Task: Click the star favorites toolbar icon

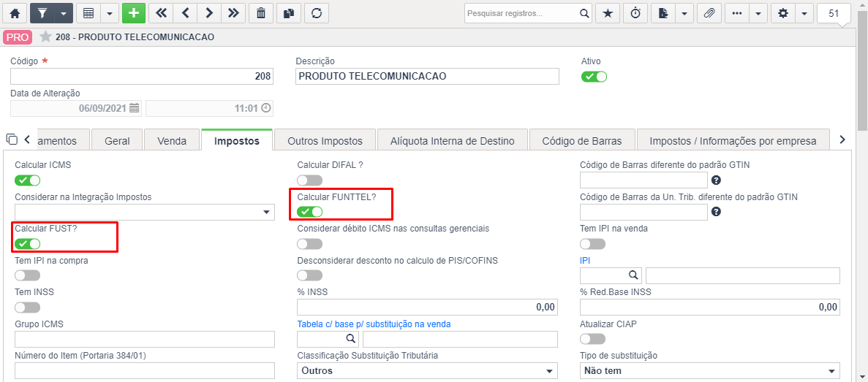Action: tap(607, 13)
